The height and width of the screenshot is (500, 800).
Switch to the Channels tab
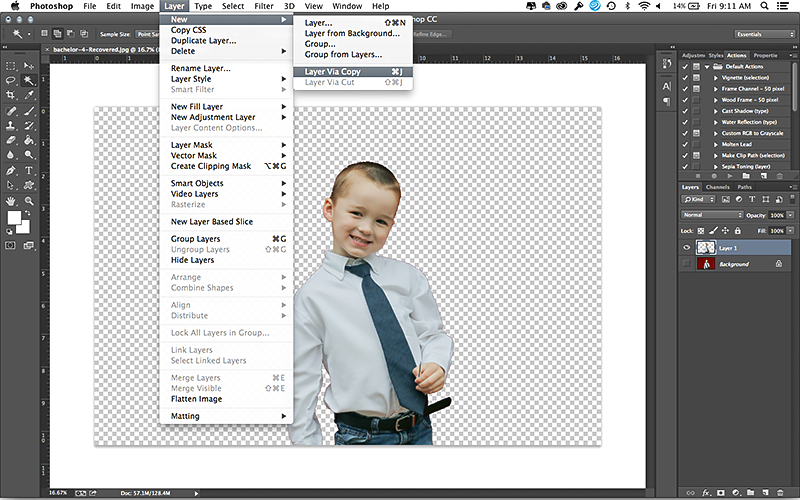coord(718,187)
